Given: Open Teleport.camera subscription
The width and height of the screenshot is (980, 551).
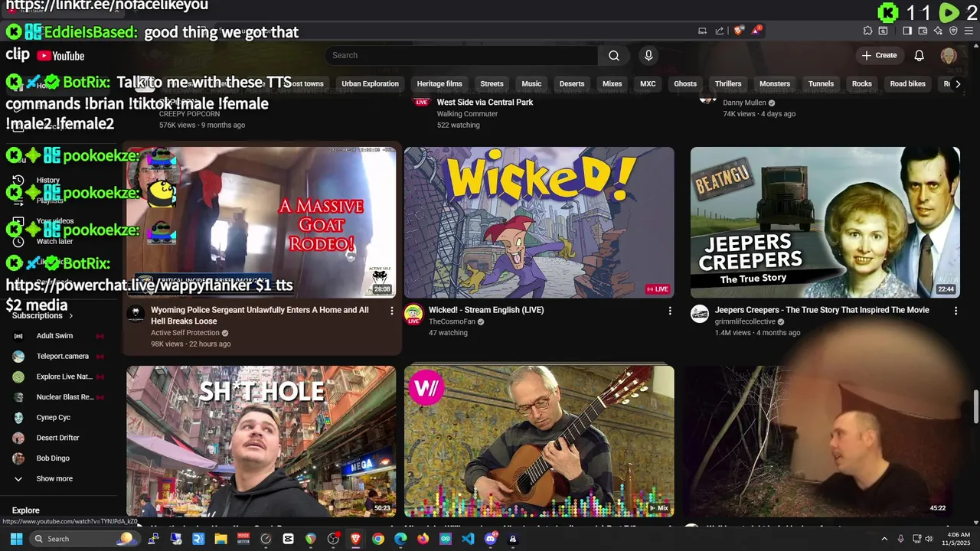Looking at the screenshot, I should [63, 356].
